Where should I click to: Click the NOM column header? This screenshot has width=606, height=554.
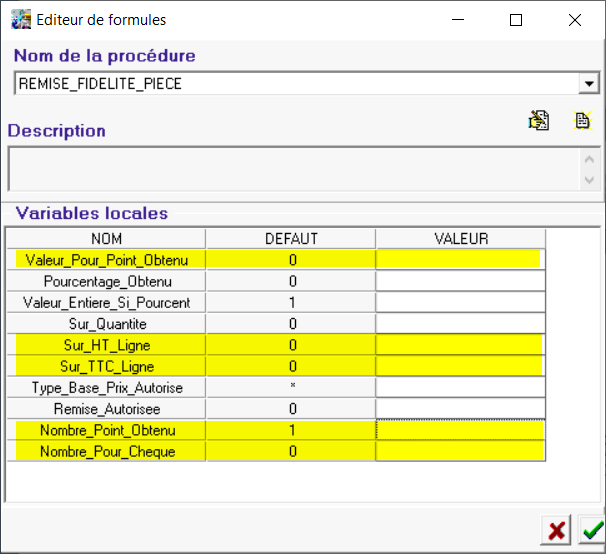(x=106, y=238)
